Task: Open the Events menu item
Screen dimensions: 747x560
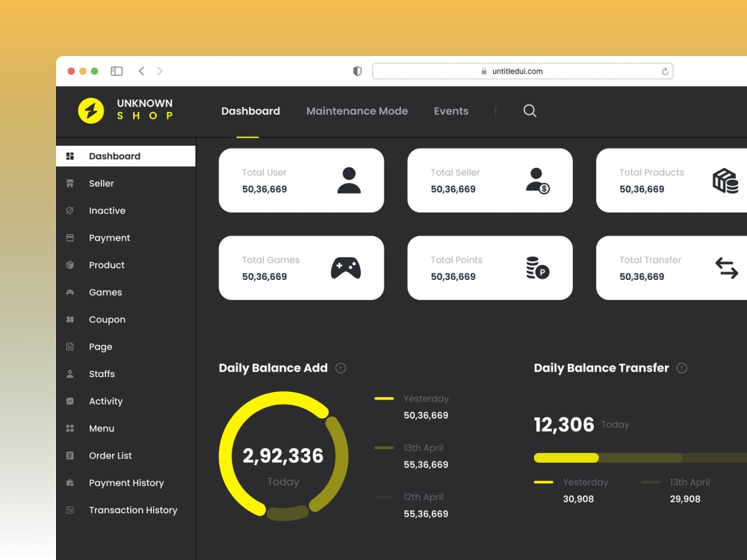Action: 451,111
